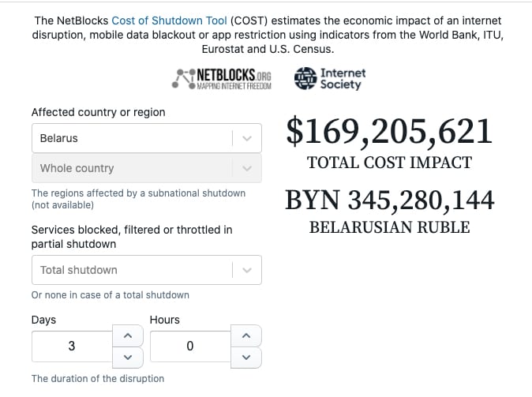Click the BYN 345,280,144 ruble amount
The height and width of the screenshot is (397, 532).
pyautogui.click(x=389, y=200)
